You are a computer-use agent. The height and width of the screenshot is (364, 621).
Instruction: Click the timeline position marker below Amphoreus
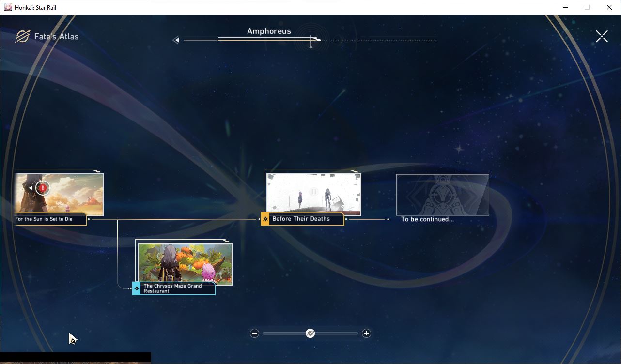[311, 46]
